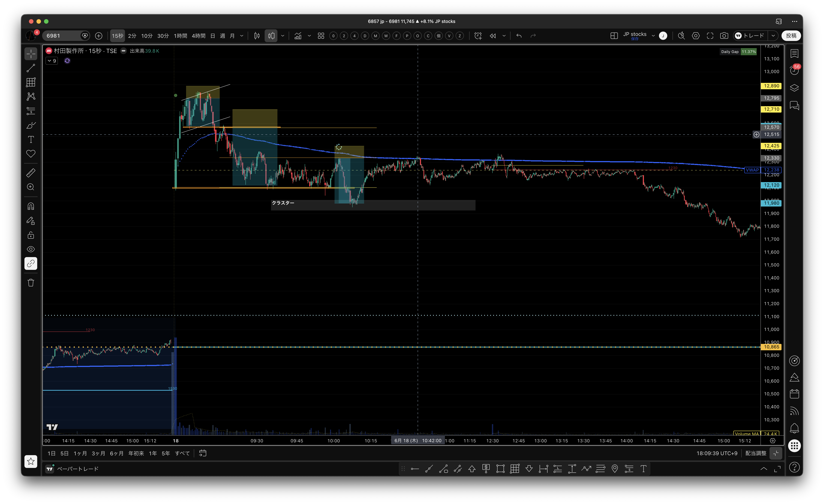Click the 投稿 publish button
Image resolution: width=824 pixels, height=504 pixels.
coord(791,36)
